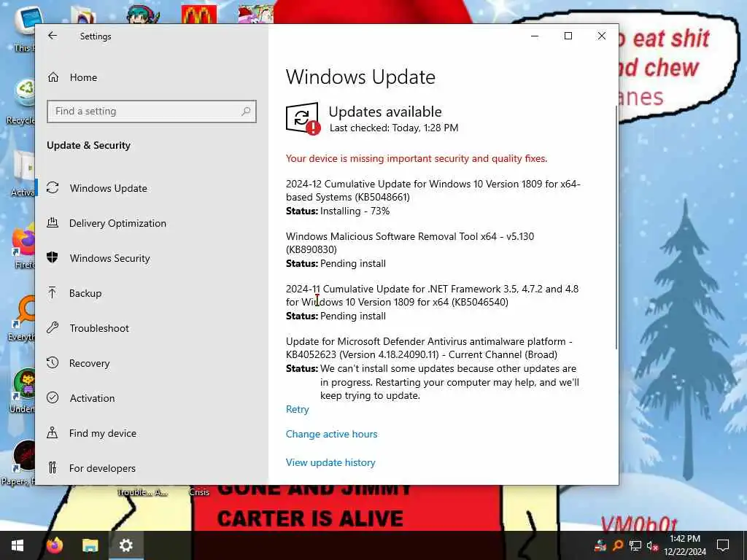Click the Settings gear on the taskbar
Viewport: 747px width, 560px height.
point(125,545)
